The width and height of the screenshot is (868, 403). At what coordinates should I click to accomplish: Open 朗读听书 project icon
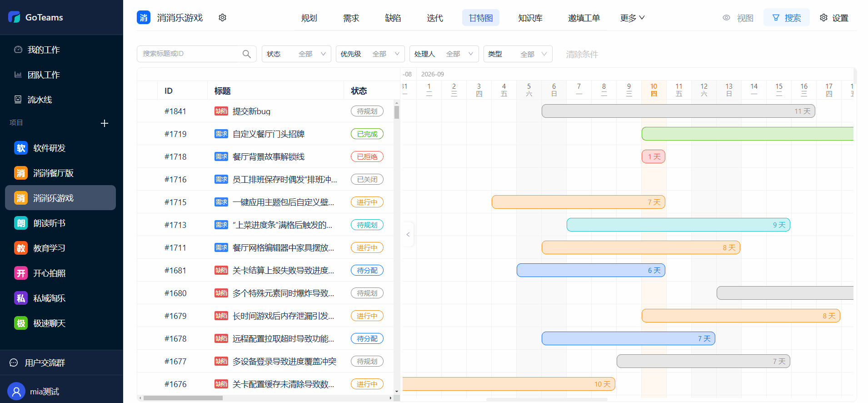click(21, 223)
